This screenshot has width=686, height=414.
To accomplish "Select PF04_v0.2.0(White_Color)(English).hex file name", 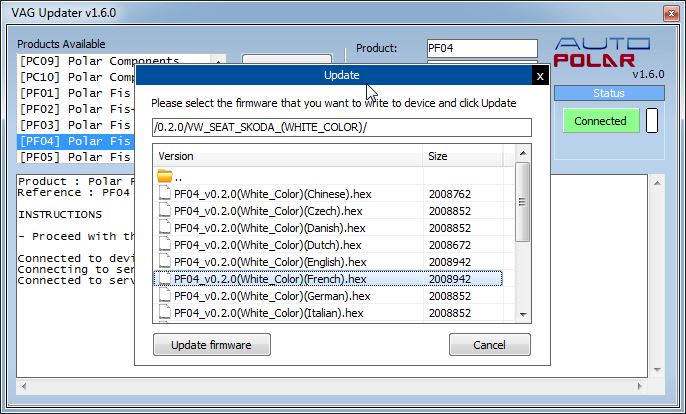I will tap(270, 262).
